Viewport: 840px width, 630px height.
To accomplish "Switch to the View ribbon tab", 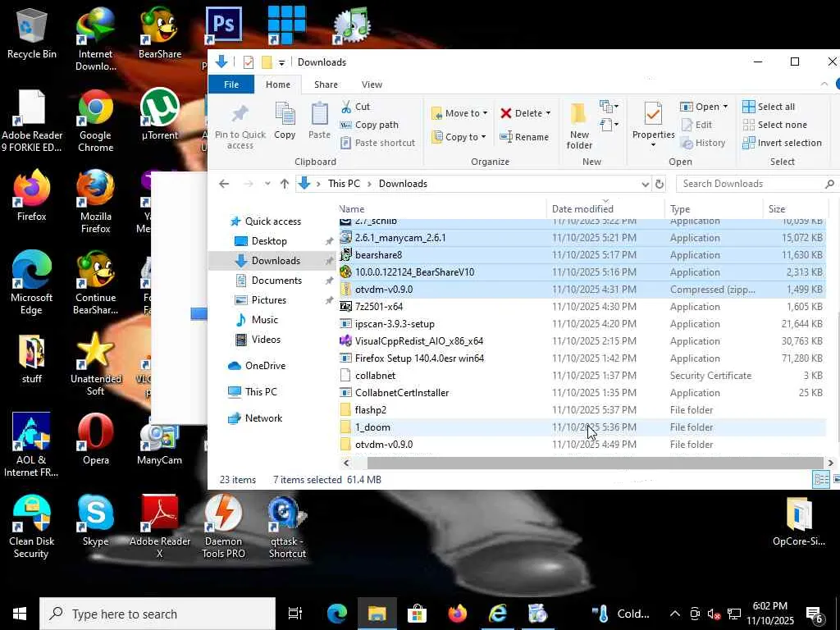I will [372, 84].
